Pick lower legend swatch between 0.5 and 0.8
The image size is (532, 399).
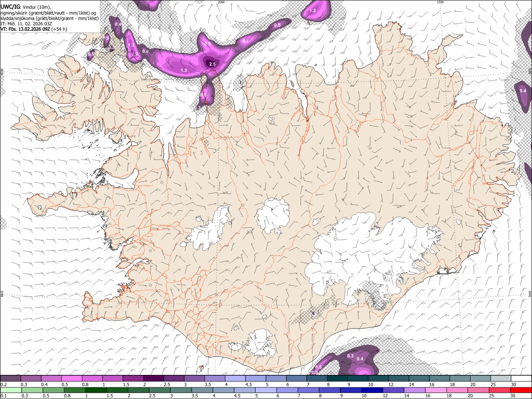(53, 390)
